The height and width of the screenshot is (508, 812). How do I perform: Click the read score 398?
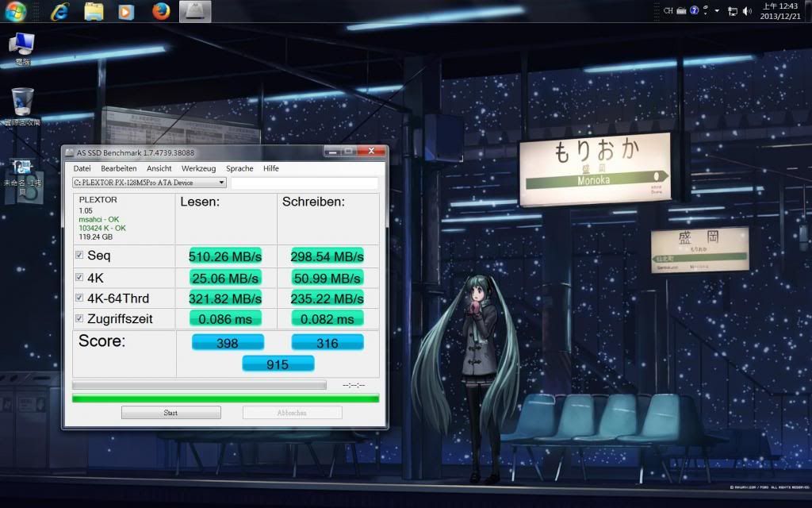coord(228,343)
